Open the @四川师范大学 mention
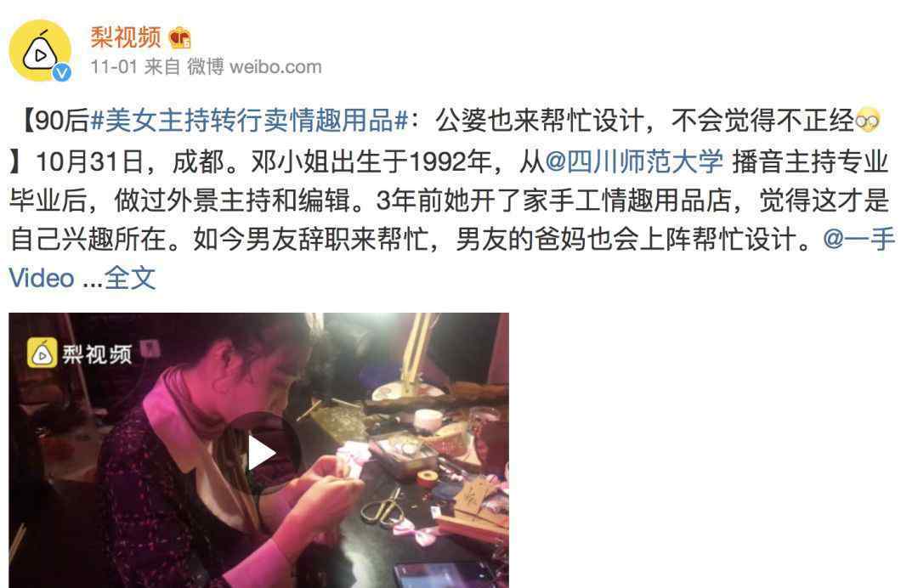This screenshot has width=918, height=588. click(633, 161)
